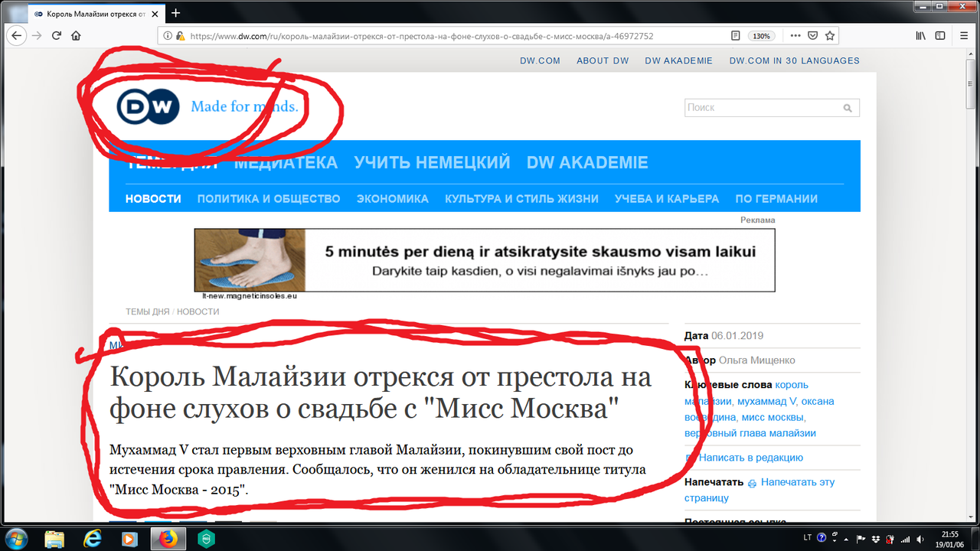Image resolution: width=980 pixels, height=551 pixels.
Task: Open the Library icon in Firefox toolbar
Action: tap(922, 36)
